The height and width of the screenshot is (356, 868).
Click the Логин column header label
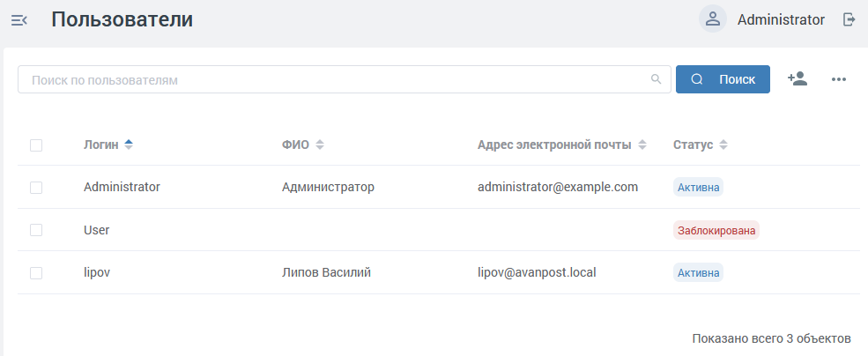(x=100, y=145)
